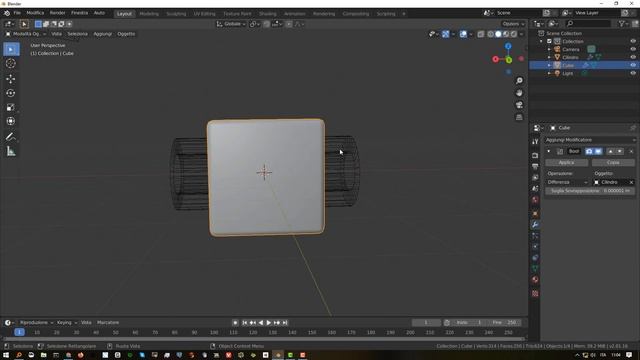Select the Transform tool
The height and width of the screenshot is (360, 640).
coord(11,121)
